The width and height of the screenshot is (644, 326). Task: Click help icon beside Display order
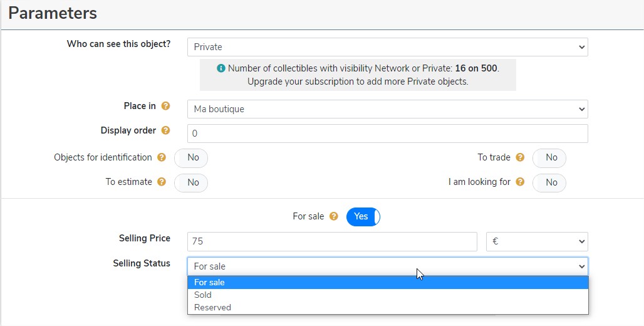click(x=165, y=130)
